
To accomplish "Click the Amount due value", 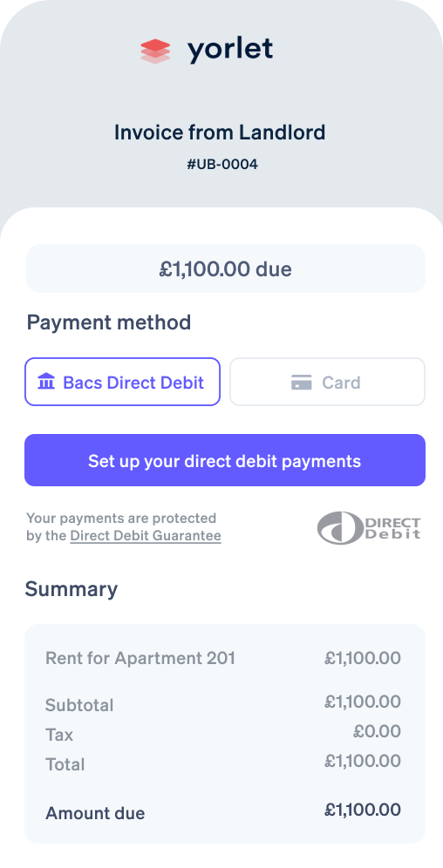I will [363, 810].
